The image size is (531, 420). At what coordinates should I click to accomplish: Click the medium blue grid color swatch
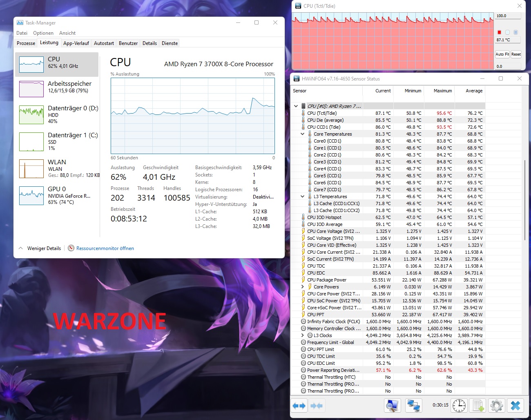pyautogui.click(x=515, y=32)
